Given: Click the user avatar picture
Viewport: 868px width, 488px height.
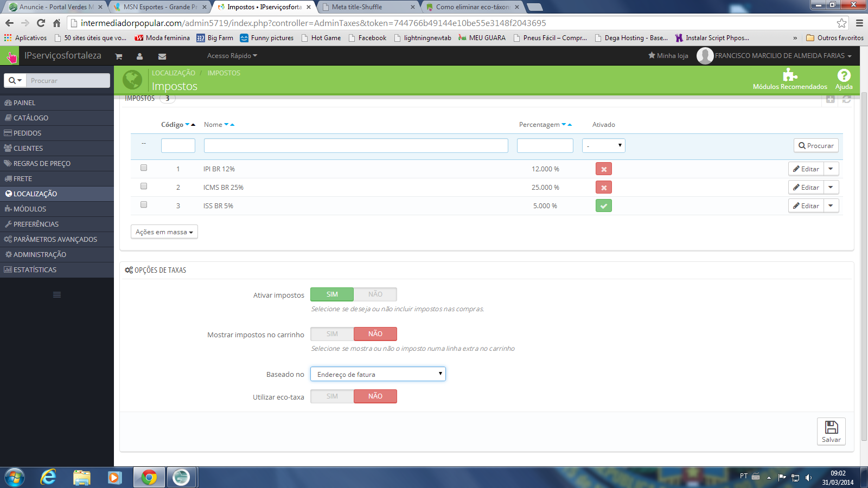Looking at the screenshot, I should (705, 56).
